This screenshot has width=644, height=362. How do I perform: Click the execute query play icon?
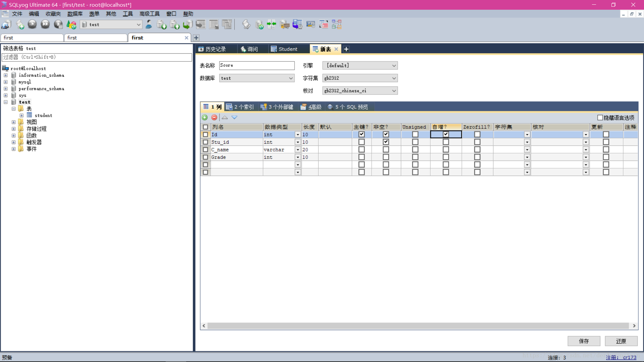click(x=32, y=24)
